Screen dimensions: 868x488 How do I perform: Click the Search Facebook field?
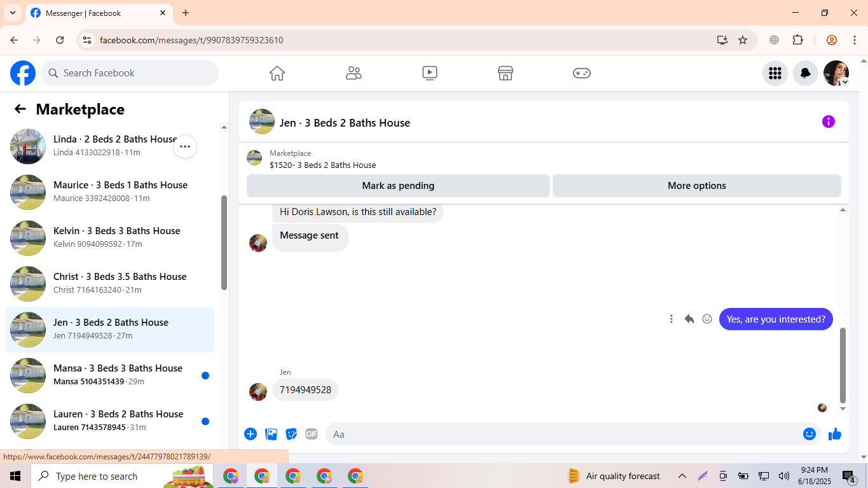(130, 73)
